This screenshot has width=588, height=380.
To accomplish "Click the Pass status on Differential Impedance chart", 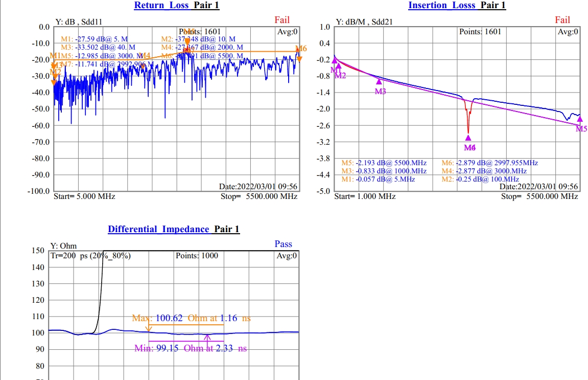I will coord(283,244).
